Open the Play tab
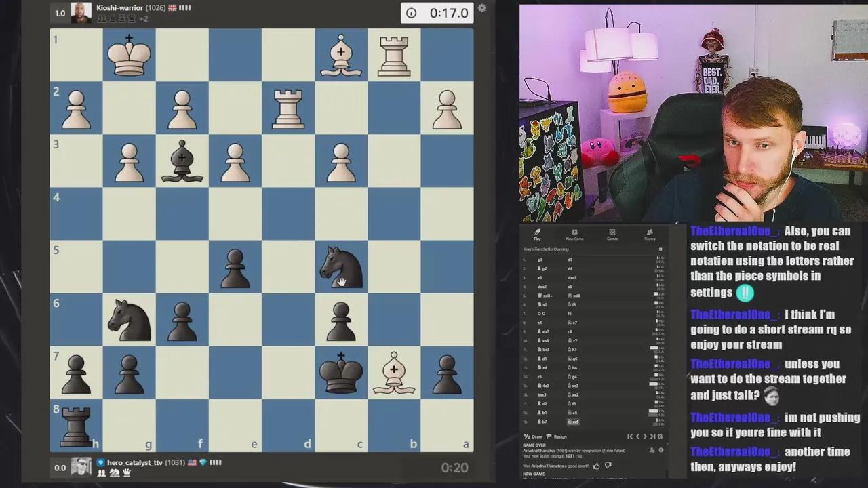The height and width of the screenshot is (488, 868). pyautogui.click(x=537, y=235)
